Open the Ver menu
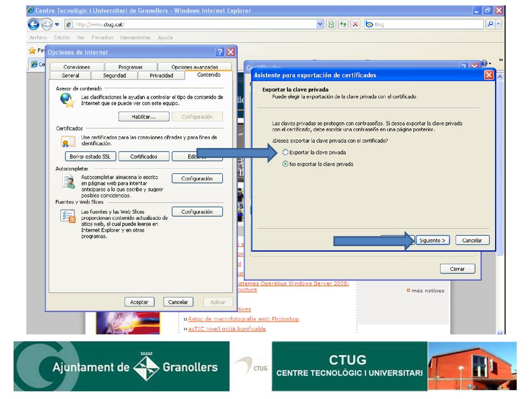Image resolution: width=532 pixels, height=399 pixels. pyautogui.click(x=81, y=37)
